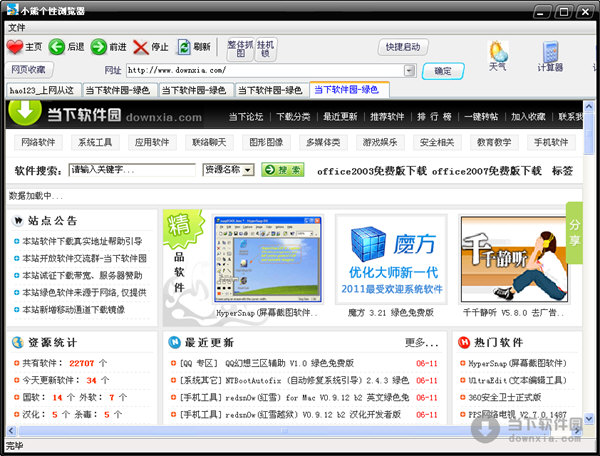The width and height of the screenshot is (600, 456).
Task: Open the 联络聊天 category
Action: click(209, 142)
